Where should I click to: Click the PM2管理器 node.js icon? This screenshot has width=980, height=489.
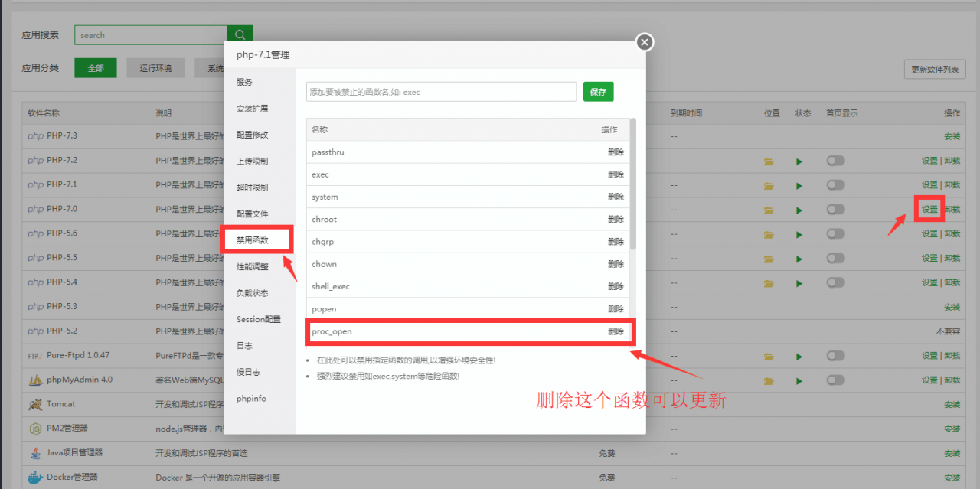point(35,429)
